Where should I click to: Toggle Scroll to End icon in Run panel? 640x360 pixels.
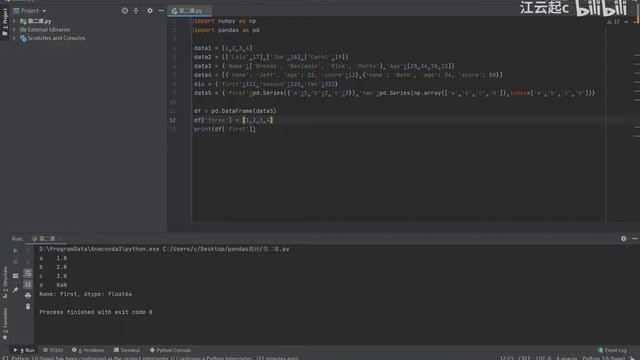(x=28, y=284)
